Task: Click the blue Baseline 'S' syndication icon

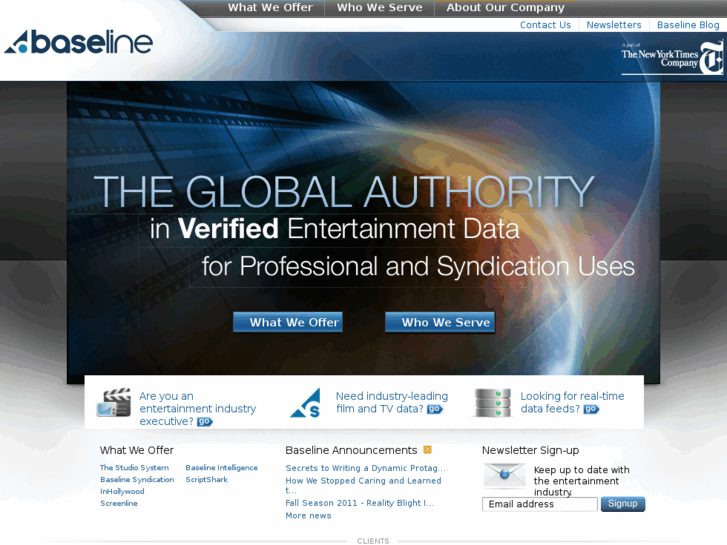Action: click(306, 403)
